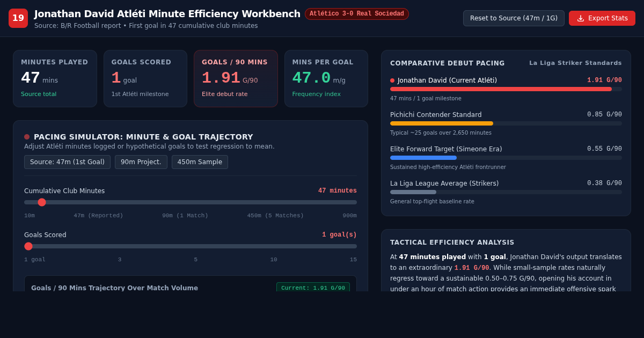Image resolution: width=644 pixels, height=338 pixels.
Task: Click the red dot beside Pacing Simulator title
Action: tap(27, 137)
